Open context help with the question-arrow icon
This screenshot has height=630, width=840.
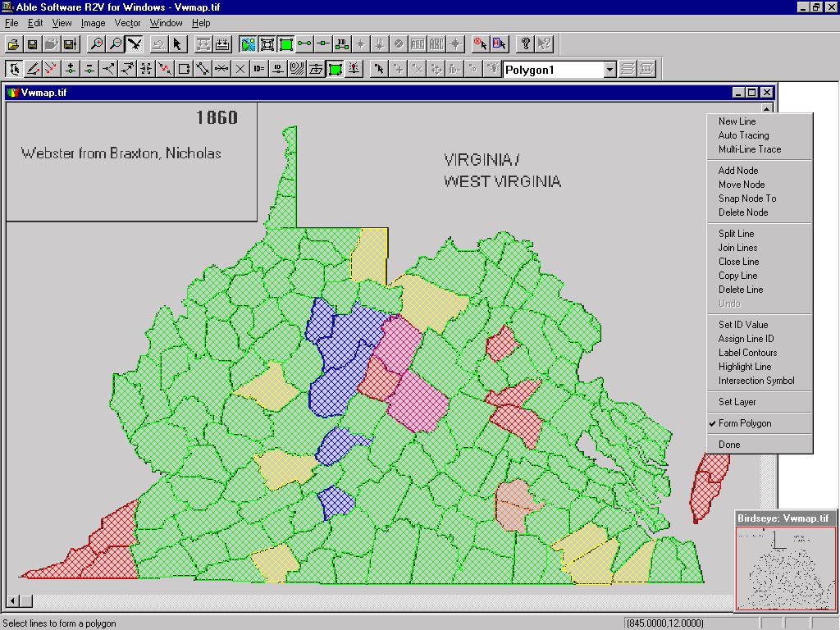tap(542, 43)
